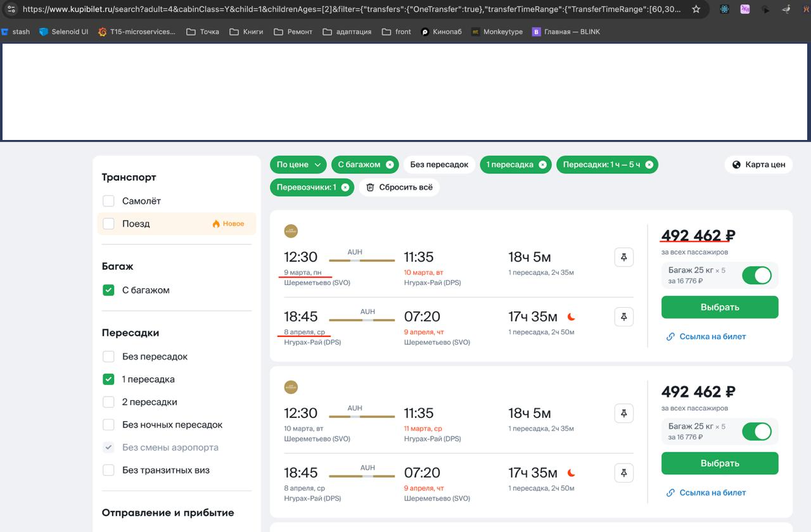Pin the first flight's return segment

623,317
